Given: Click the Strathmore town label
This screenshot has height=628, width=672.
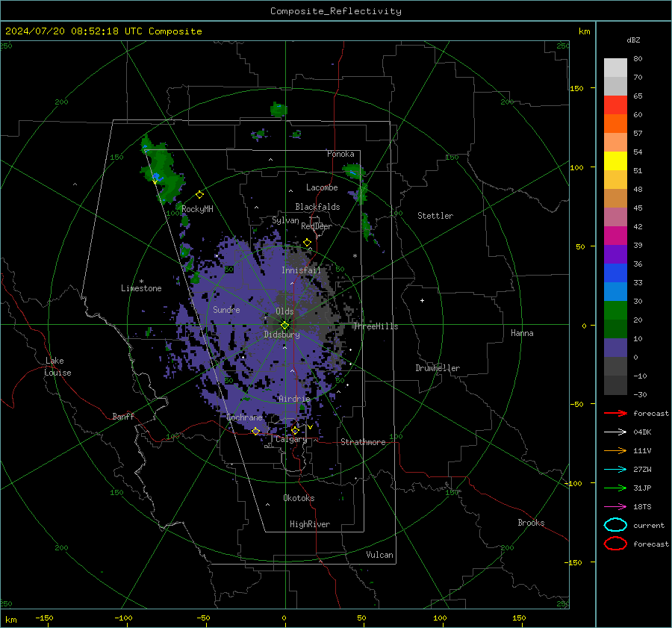Looking at the screenshot, I should coord(363,442).
